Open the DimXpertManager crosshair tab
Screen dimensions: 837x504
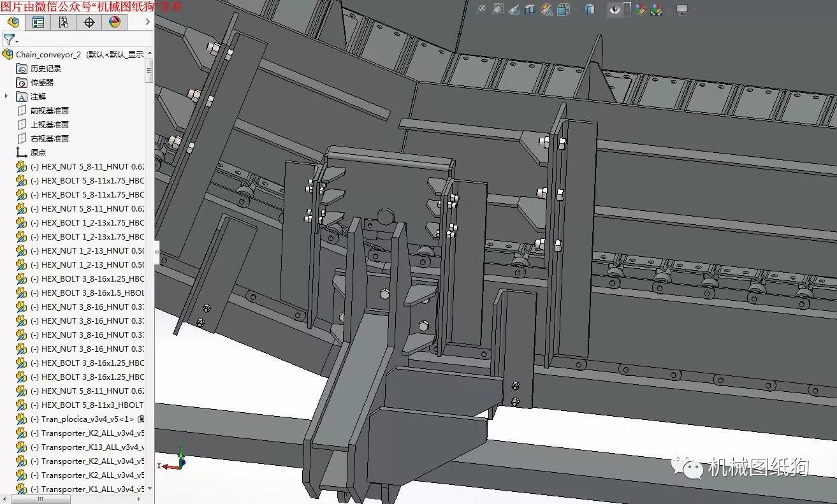pyautogui.click(x=89, y=22)
